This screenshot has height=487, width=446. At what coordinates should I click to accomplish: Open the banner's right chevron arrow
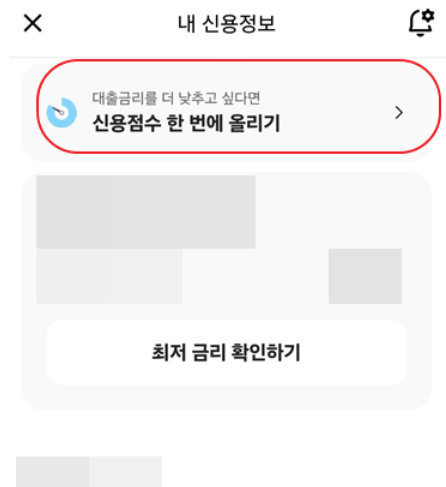(x=399, y=112)
